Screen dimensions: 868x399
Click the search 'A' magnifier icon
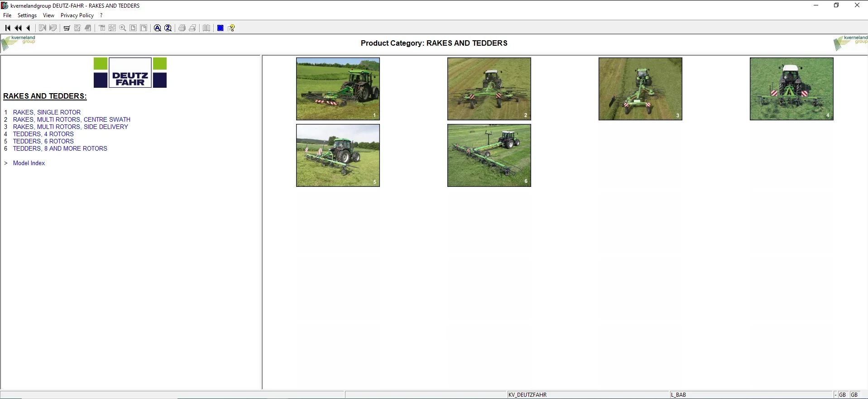157,28
